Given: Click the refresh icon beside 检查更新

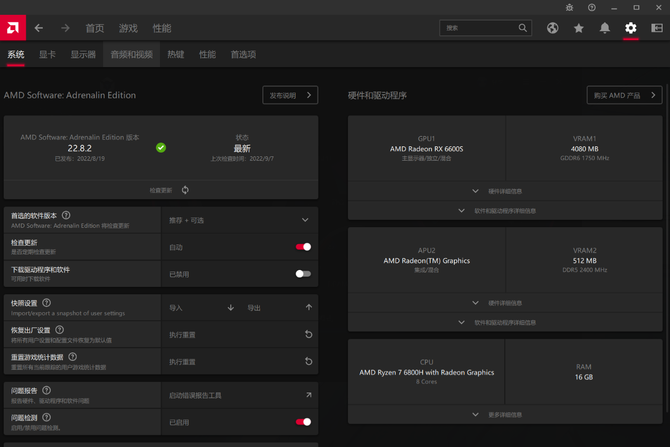Looking at the screenshot, I should click(x=185, y=190).
